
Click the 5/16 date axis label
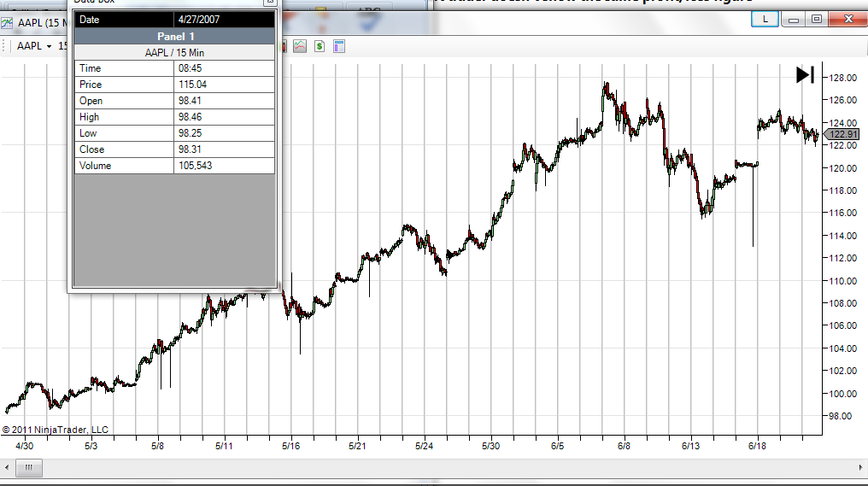pyautogui.click(x=290, y=446)
